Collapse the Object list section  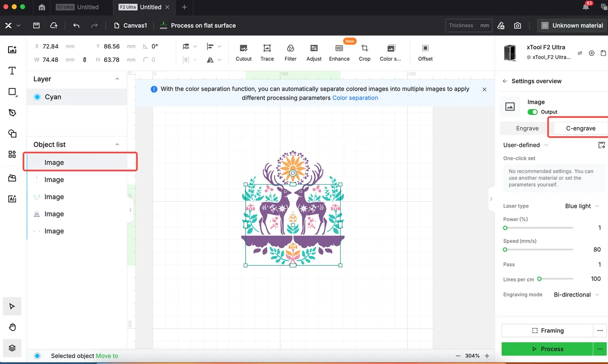click(x=117, y=144)
